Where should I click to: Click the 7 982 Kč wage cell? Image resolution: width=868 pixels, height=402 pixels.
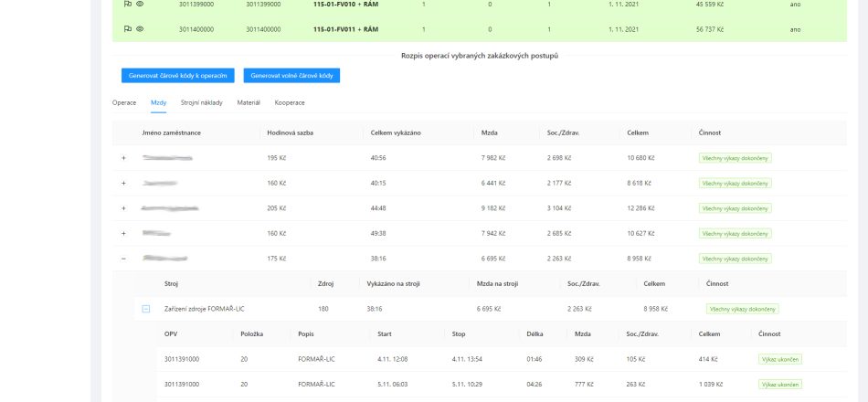pos(493,158)
